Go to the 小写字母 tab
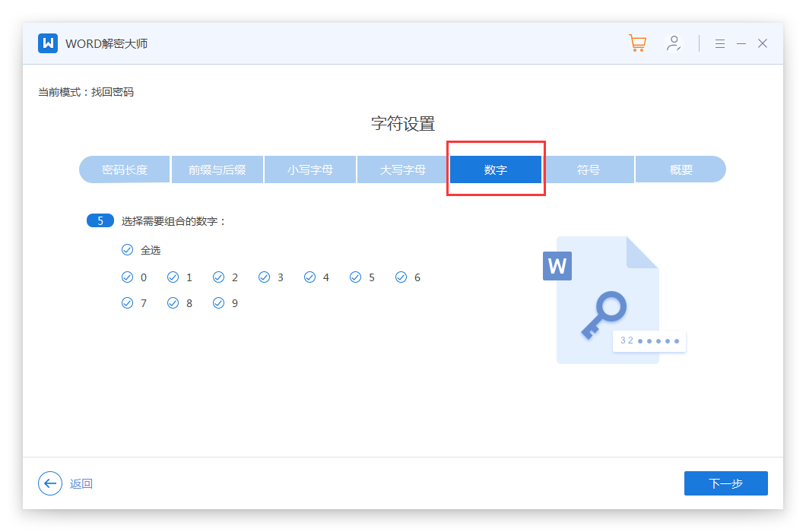Viewport: 806px width, 532px height. coord(310,169)
